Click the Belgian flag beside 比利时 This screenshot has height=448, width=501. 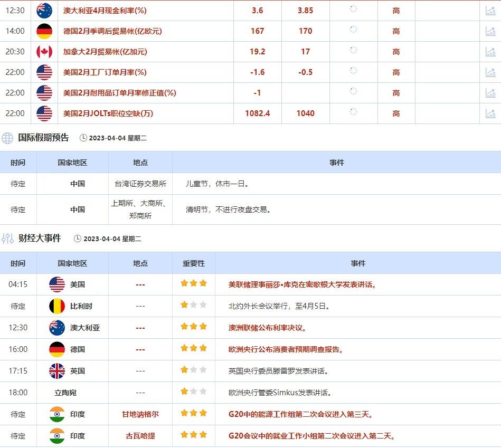click(57, 306)
